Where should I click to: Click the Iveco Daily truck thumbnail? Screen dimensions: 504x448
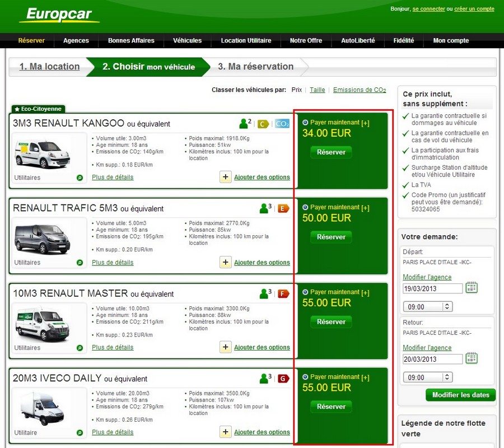point(43,408)
